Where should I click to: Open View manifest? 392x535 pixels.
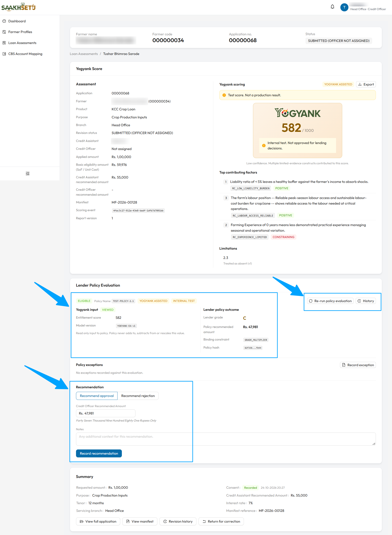140,522
